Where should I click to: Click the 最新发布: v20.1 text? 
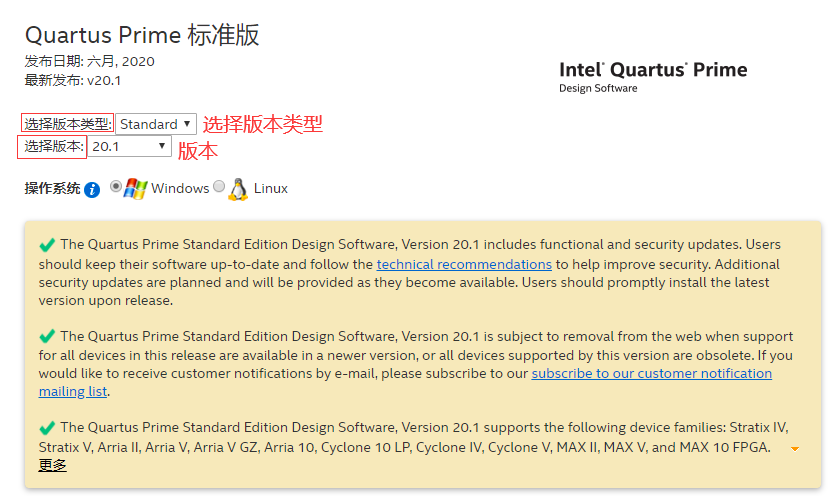[x=73, y=81]
